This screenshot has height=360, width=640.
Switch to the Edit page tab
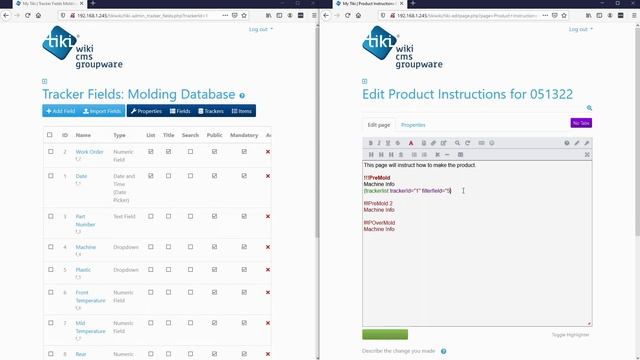(379, 125)
